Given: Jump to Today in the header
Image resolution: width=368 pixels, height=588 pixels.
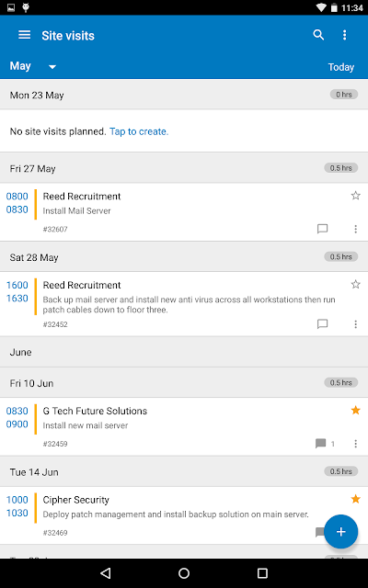Looking at the screenshot, I should point(341,67).
